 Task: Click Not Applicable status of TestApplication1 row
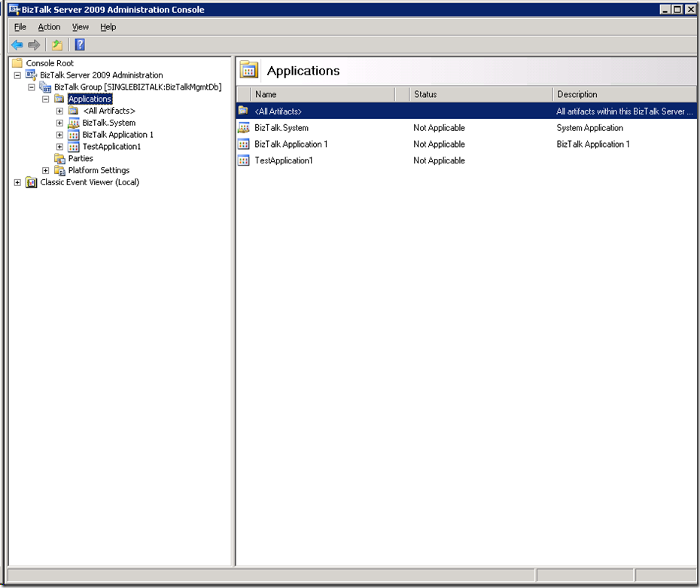439,160
